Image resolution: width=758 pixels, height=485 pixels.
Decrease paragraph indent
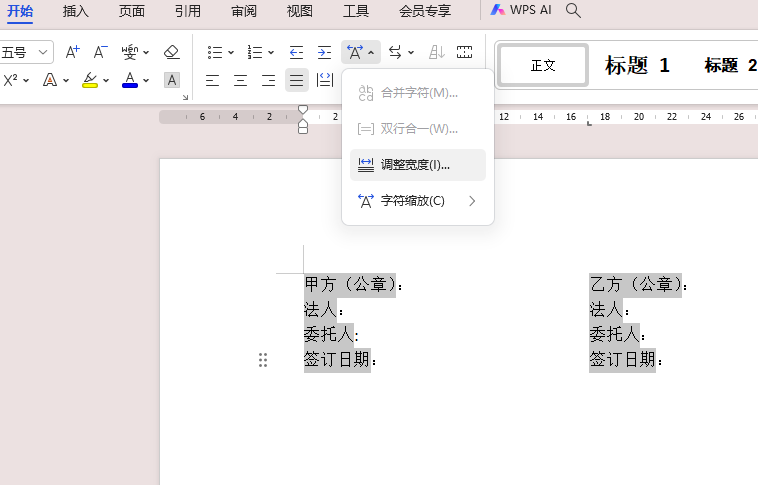pos(296,52)
